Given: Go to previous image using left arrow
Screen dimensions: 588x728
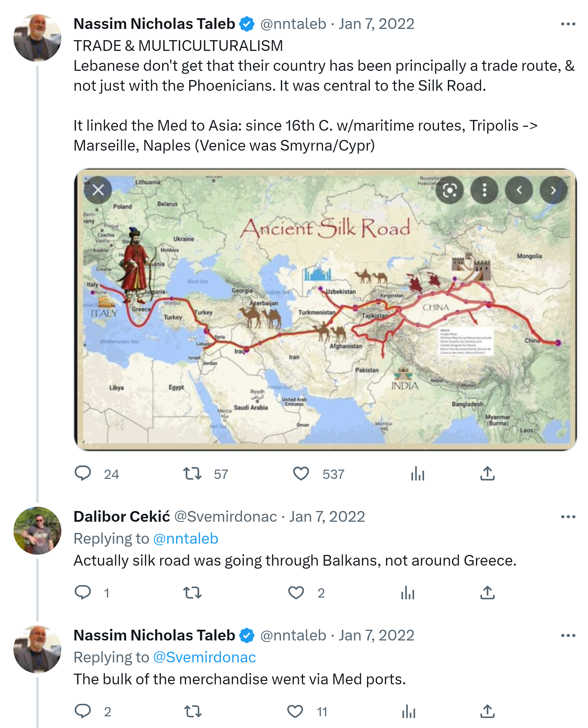Looking at the screenshot, I should pyautogui.click(x=518, y=191).
